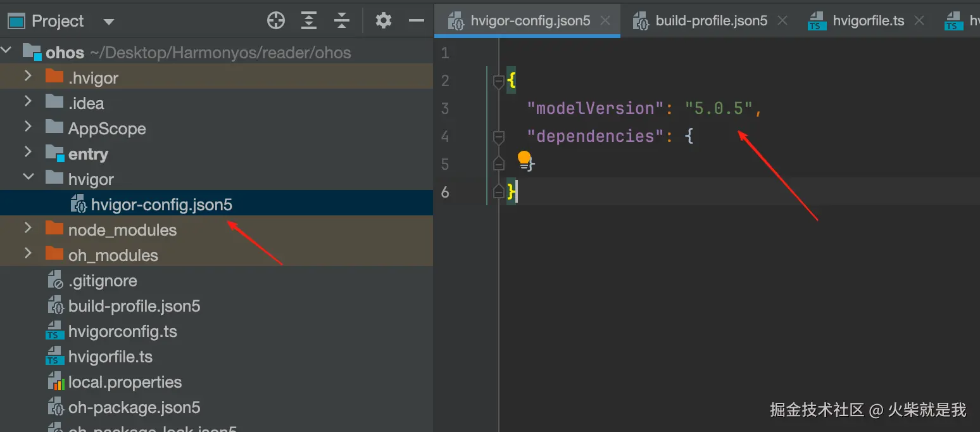The image size is (980, 432).
Task: Open Project panel settings gear
Action: 384,21
